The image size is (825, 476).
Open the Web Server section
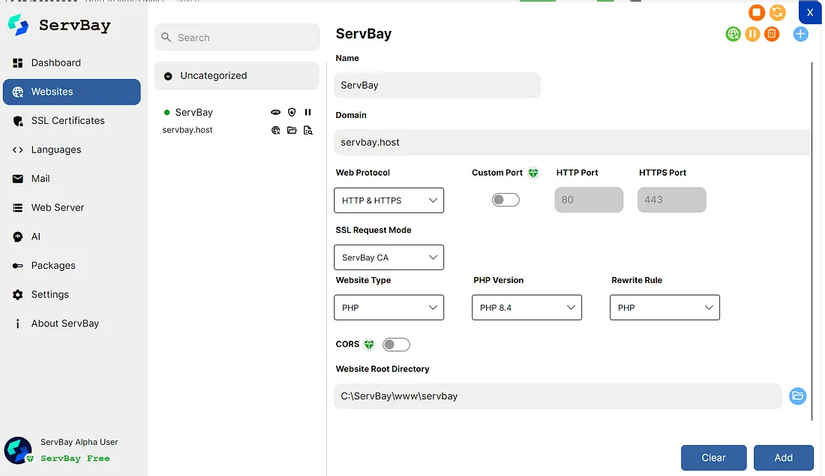coord(72,207)
